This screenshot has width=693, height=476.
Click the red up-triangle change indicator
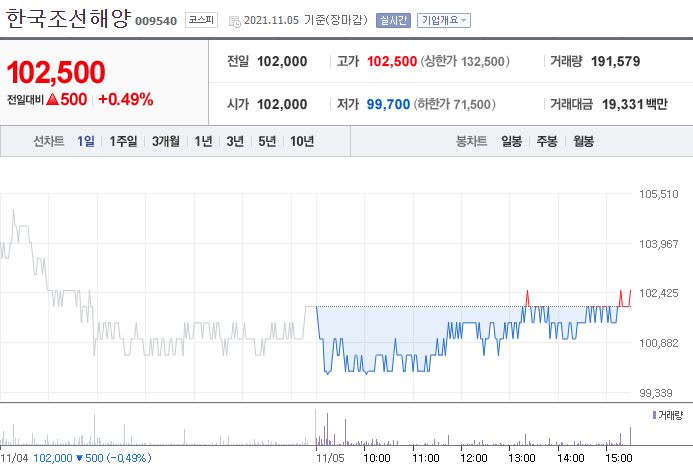(x=52, y=99)
